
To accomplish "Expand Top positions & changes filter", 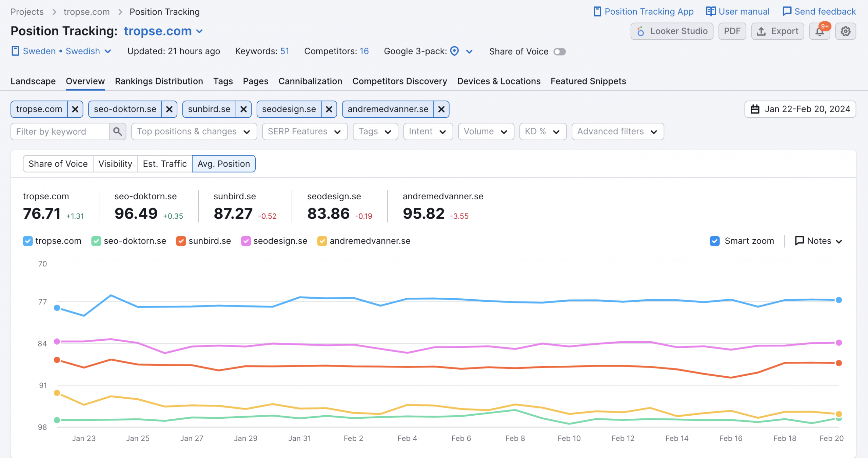I will 194,132.
